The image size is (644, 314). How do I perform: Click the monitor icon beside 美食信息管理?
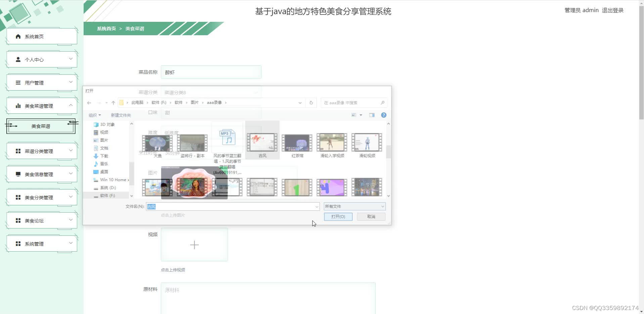click(18, 174)
